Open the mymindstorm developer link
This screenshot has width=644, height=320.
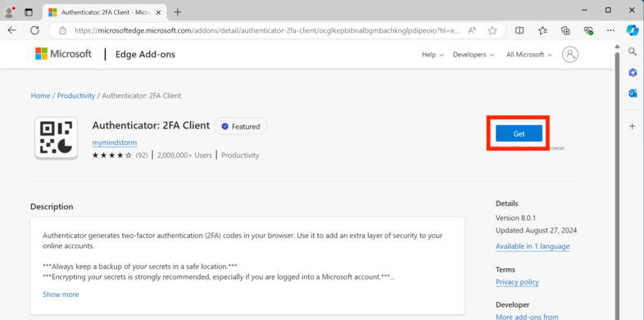115,142
